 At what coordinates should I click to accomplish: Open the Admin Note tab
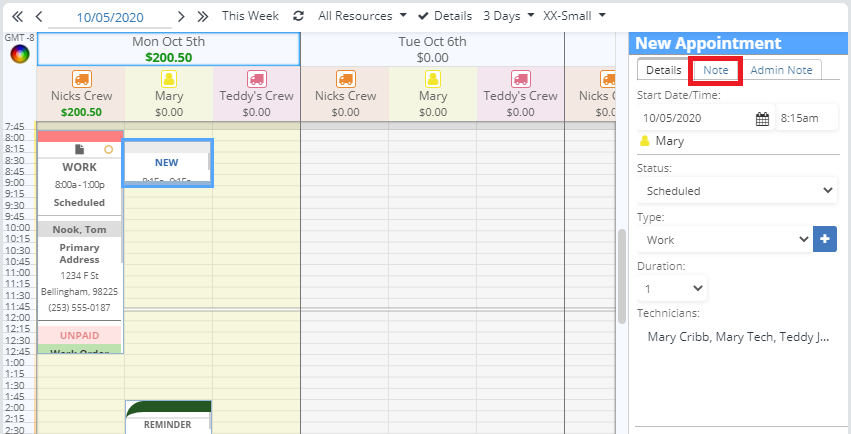[x=782, y=70]
